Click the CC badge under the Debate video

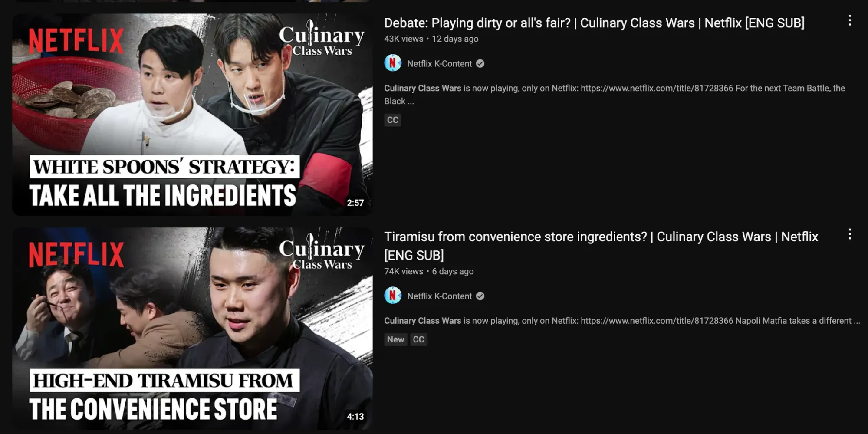point(392,120)
